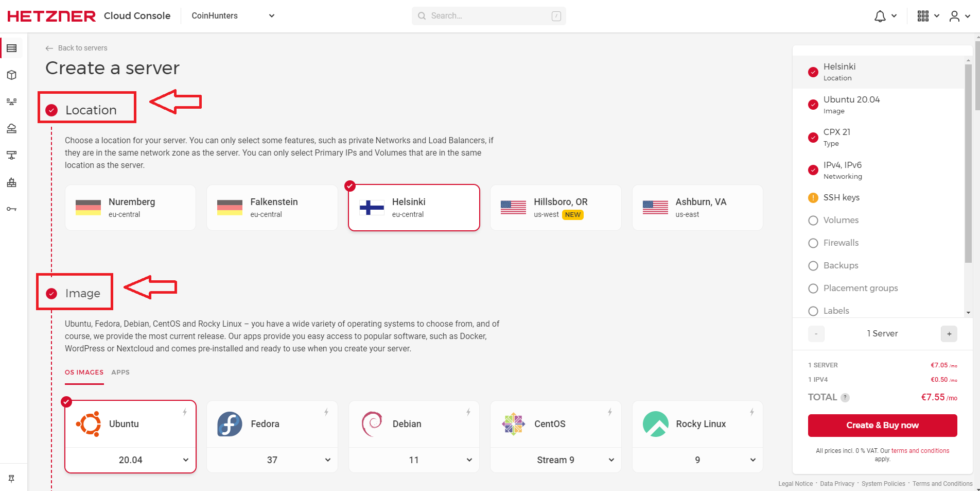Expand Debian version 11 dropdown
The image size is (980, 491).
click(x=414, y=460)
